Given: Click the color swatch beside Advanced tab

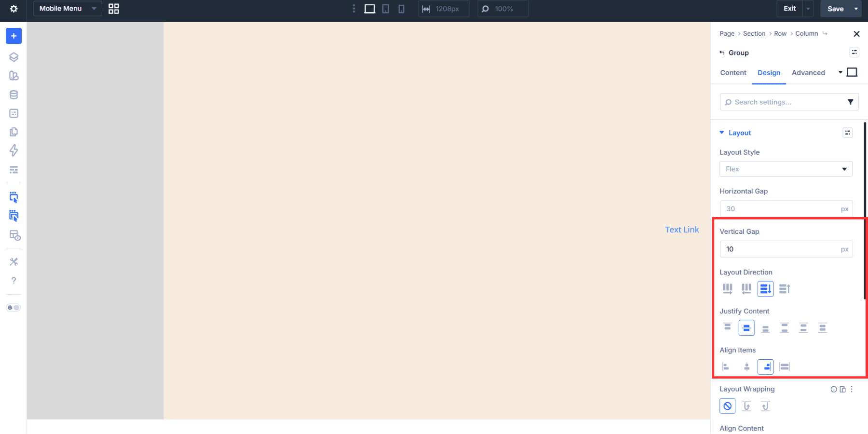Looking at the screenshot, I should click(852, 72).
